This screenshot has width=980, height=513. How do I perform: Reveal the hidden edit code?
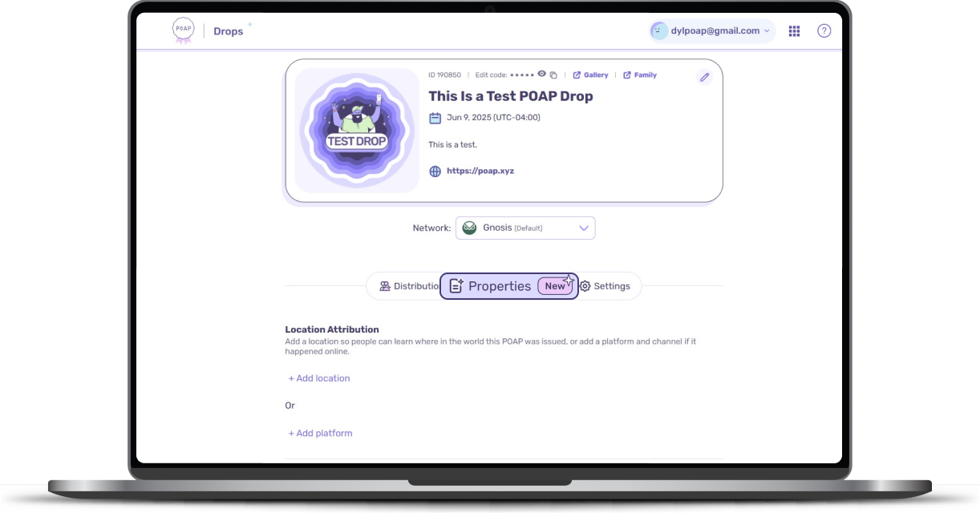541,74
